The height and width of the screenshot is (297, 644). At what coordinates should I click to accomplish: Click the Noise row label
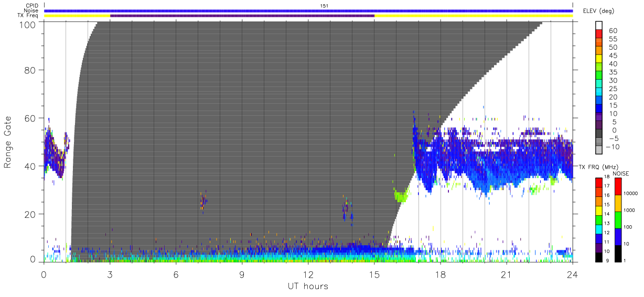pyautogui.click(x=31, y=10)
